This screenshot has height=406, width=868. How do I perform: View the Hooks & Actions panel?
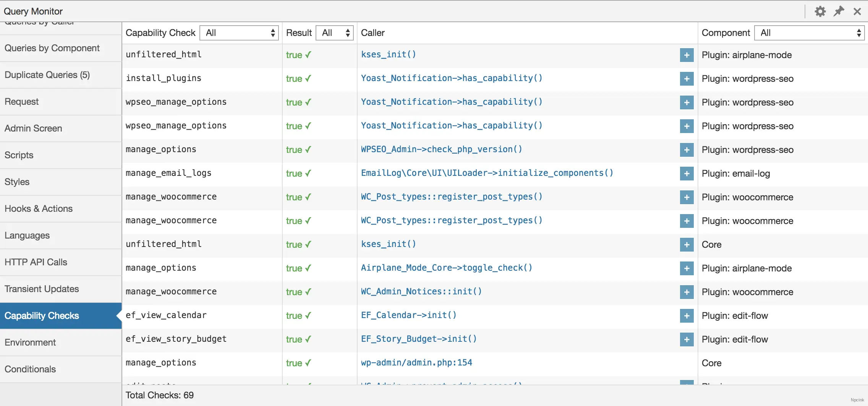pos(39,209)
